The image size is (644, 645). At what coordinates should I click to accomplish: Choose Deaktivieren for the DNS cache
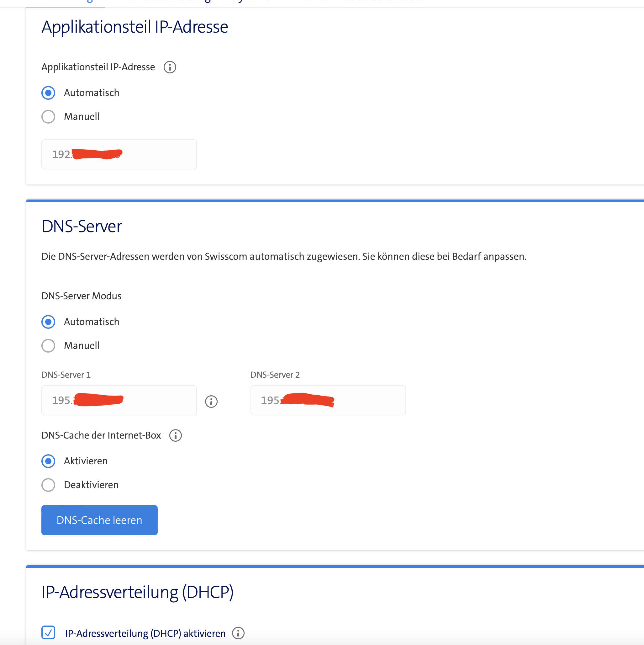point(48,485)
